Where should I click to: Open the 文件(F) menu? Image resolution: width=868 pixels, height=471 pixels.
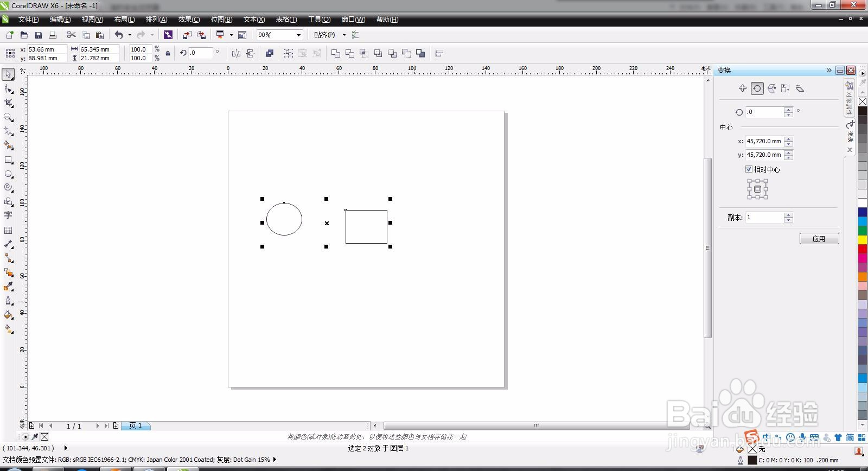pos(28,20)
